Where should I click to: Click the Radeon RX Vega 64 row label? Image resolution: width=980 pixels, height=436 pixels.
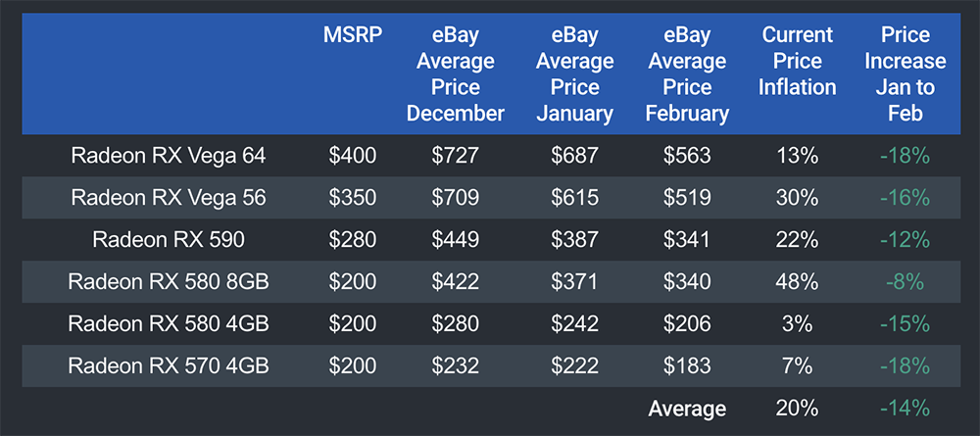[169, 156]
